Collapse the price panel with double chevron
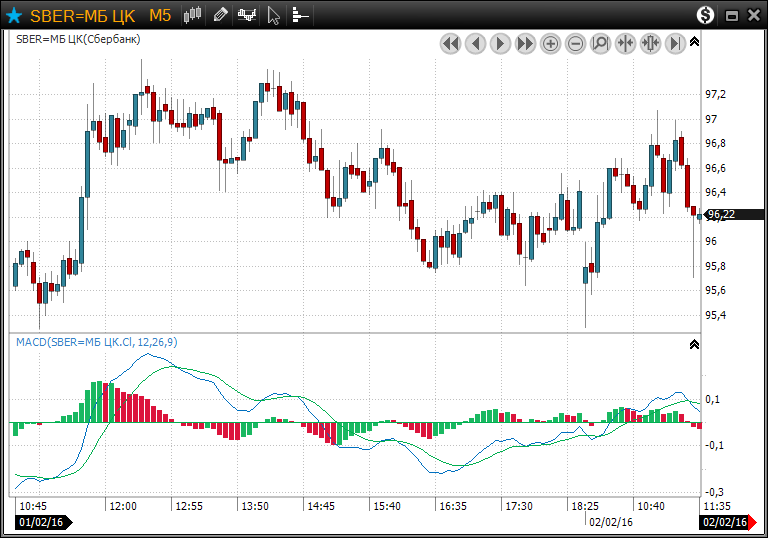The image size is (768, 538). 695,42
